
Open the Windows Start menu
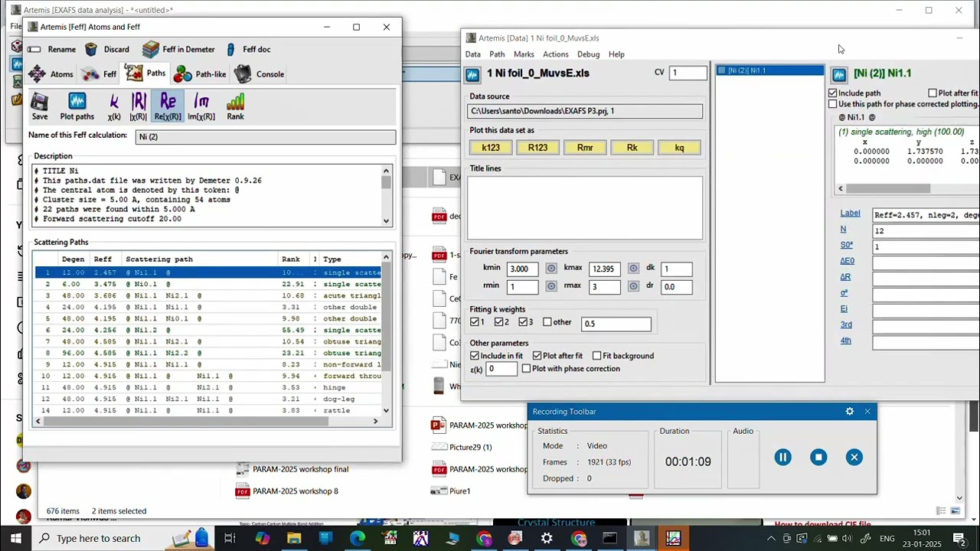coord(15,538)
